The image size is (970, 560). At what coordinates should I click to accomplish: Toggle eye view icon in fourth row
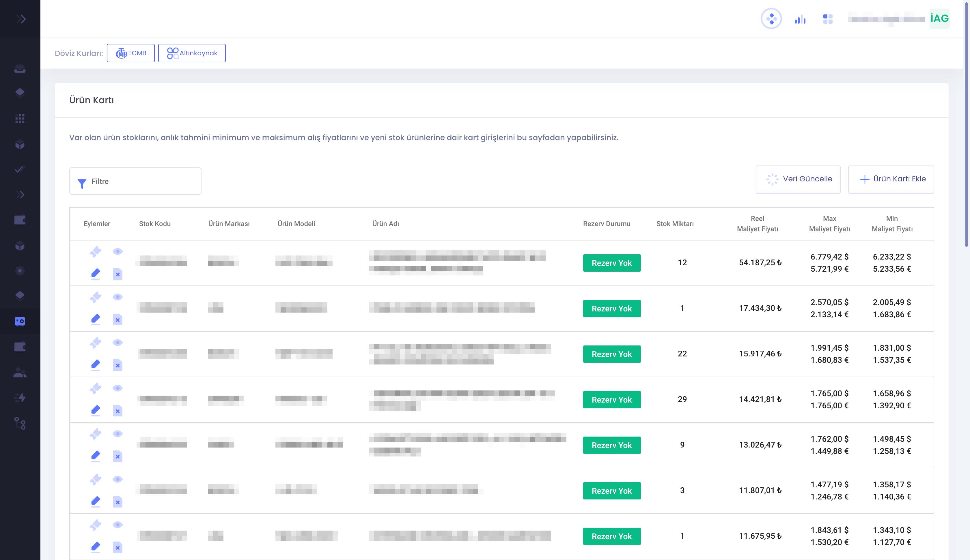[x=117, y=388]
